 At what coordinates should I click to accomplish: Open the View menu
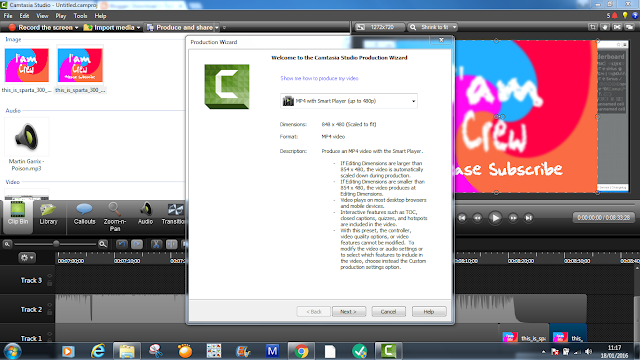click(x=42, y=16)
